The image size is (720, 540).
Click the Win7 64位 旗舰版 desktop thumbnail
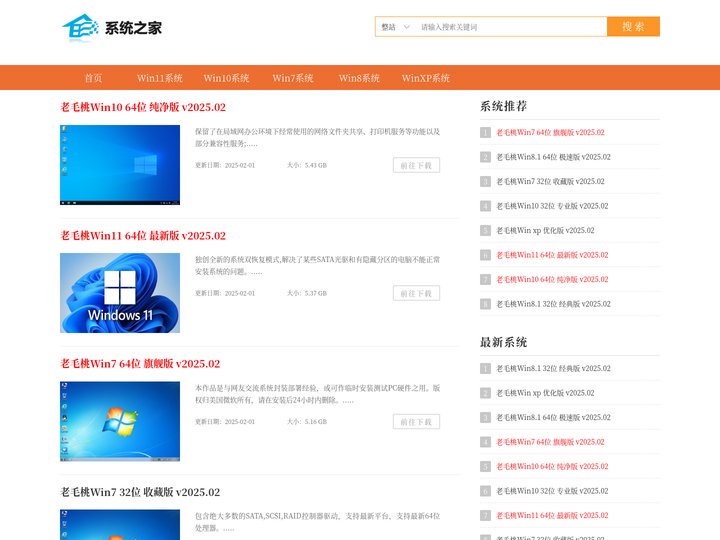pyautogui.click(x=120, y=421)
